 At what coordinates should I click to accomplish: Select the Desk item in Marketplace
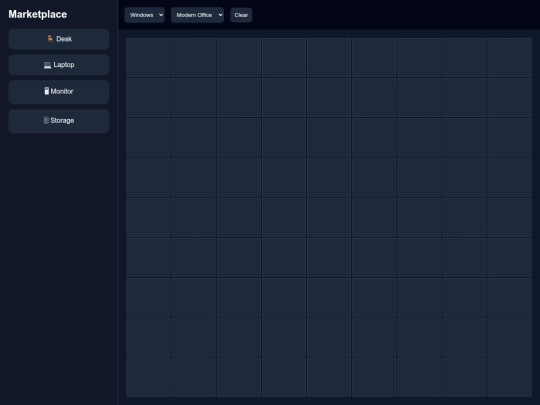(59, 39)
